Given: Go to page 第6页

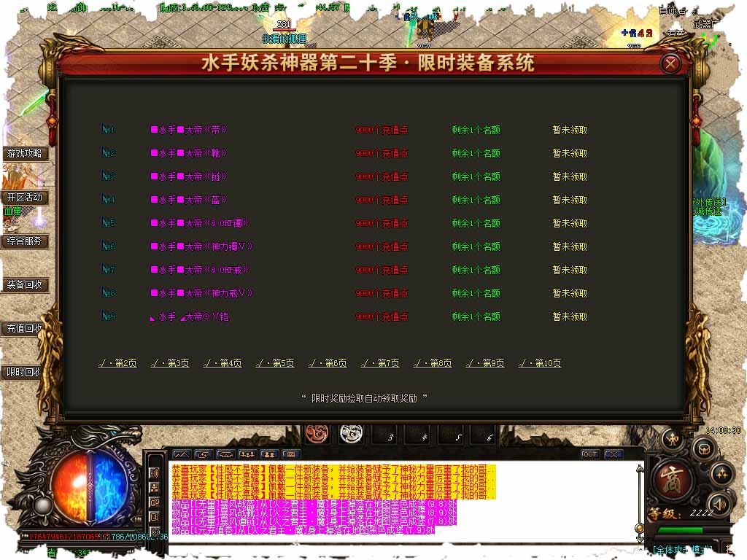Looking at the screenshot, I should 328,363.
